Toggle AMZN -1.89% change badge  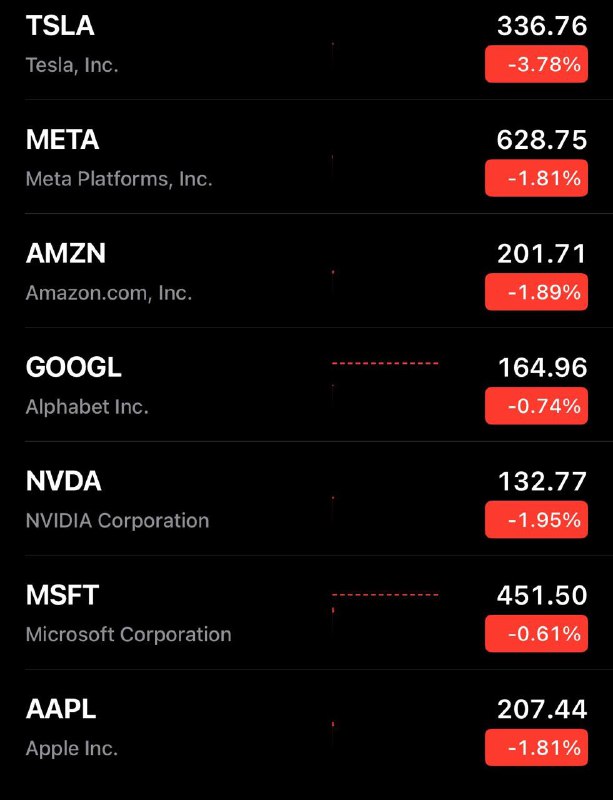pyautogui.click(x=536, y=292)
